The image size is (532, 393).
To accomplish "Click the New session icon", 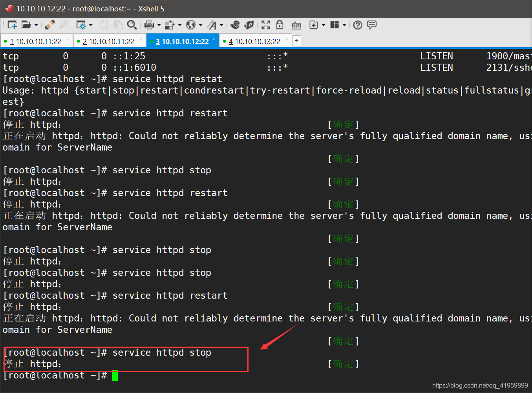I will tap(12, 25).
